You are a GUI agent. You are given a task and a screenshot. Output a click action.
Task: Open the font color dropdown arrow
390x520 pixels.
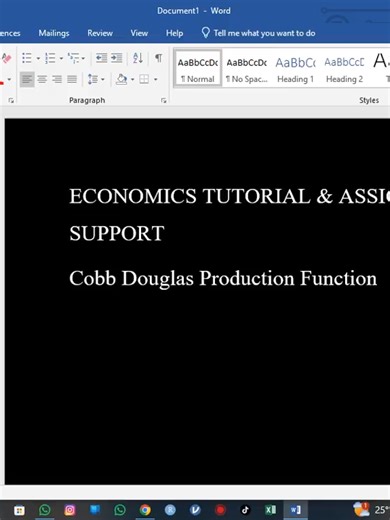[9, 80]
